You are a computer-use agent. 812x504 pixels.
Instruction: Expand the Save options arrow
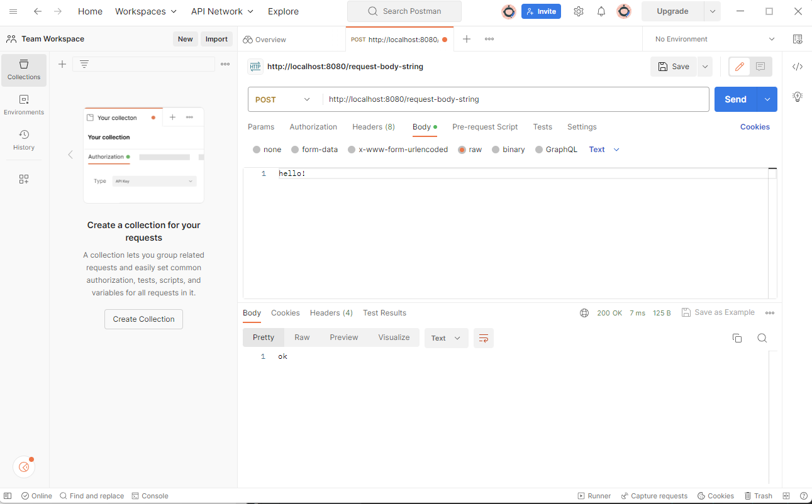[704, 67]
